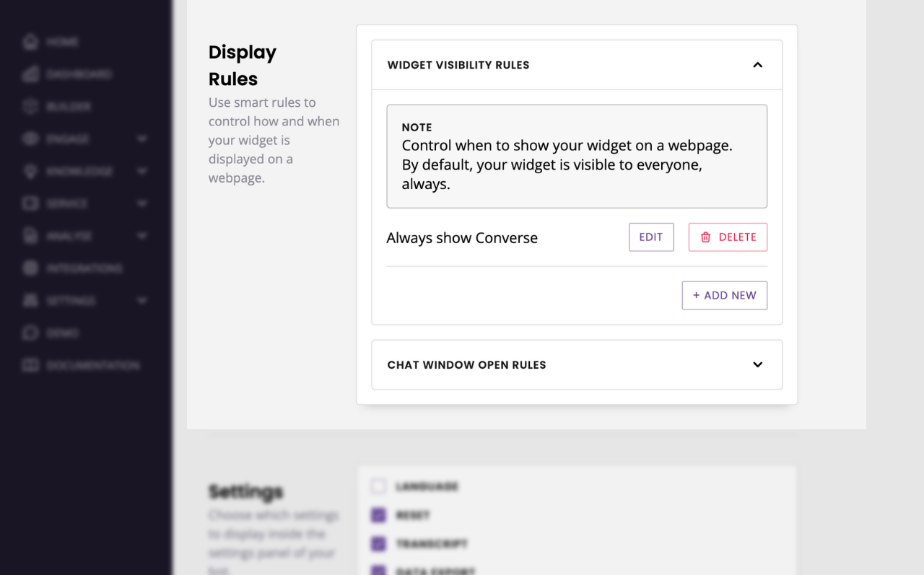Open the Knowledge menu item

click(x=29, y=171)
